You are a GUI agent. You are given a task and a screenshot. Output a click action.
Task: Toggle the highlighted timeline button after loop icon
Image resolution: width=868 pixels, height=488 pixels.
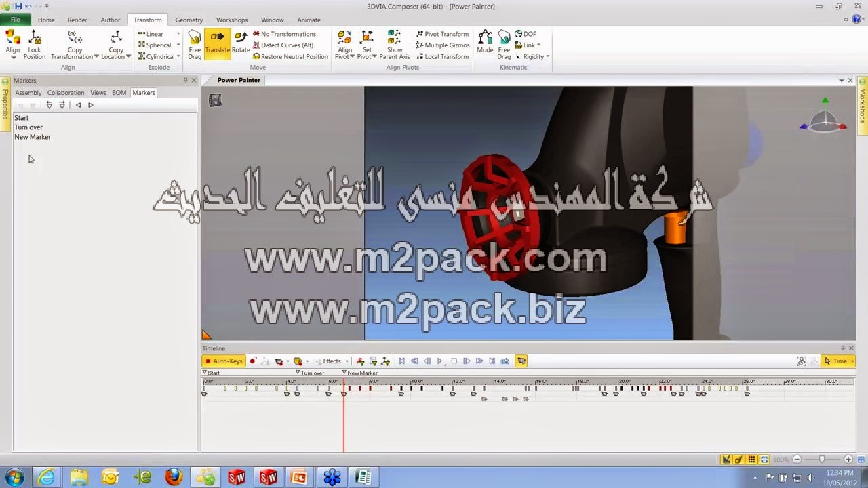pos(521,361)
